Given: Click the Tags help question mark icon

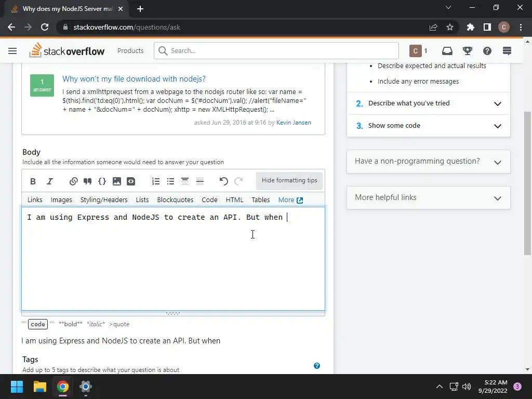Looking at the screenshot, I should [x=317, y=366].
